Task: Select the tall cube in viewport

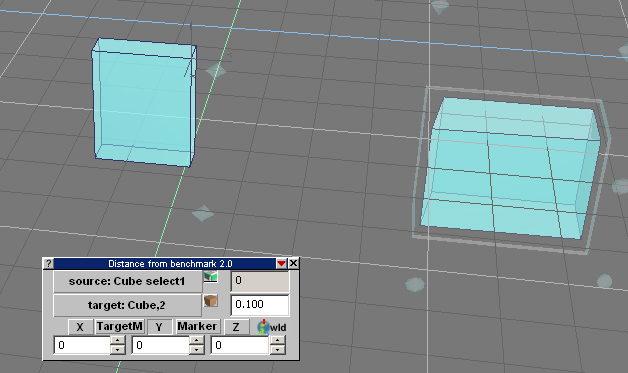Action: pos(144,102)
